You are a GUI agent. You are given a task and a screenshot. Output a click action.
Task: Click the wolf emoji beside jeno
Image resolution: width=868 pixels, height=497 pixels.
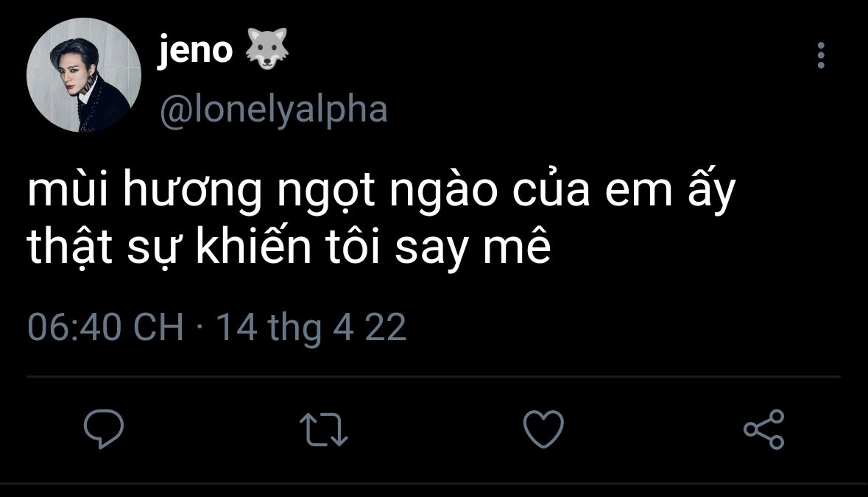click(265, 50)
